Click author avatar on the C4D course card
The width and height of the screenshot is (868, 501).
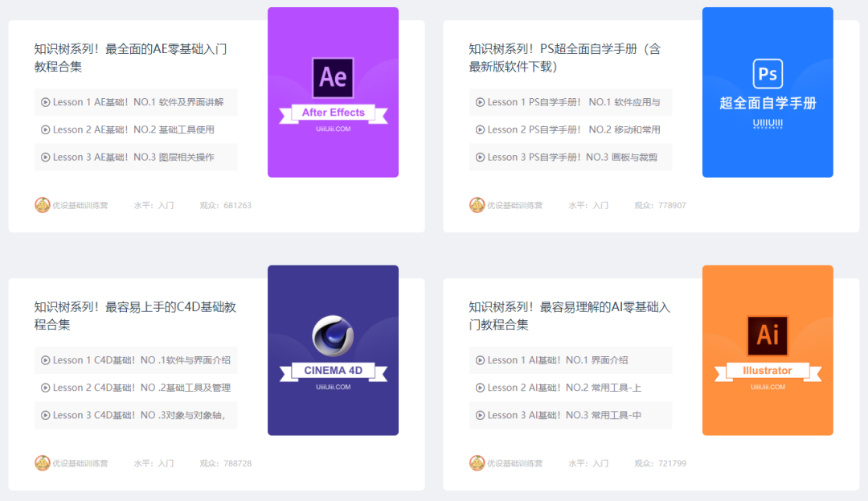[42, 463]
